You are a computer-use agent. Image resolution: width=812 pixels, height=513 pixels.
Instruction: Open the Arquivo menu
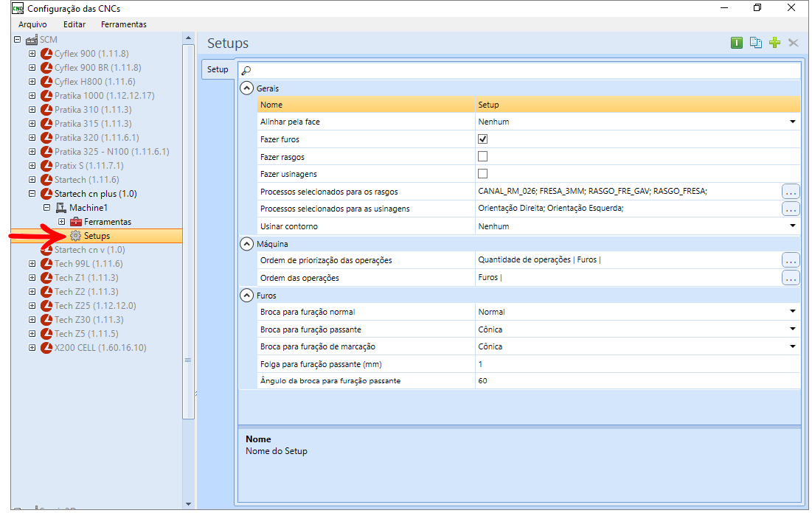tap(32, 24)
